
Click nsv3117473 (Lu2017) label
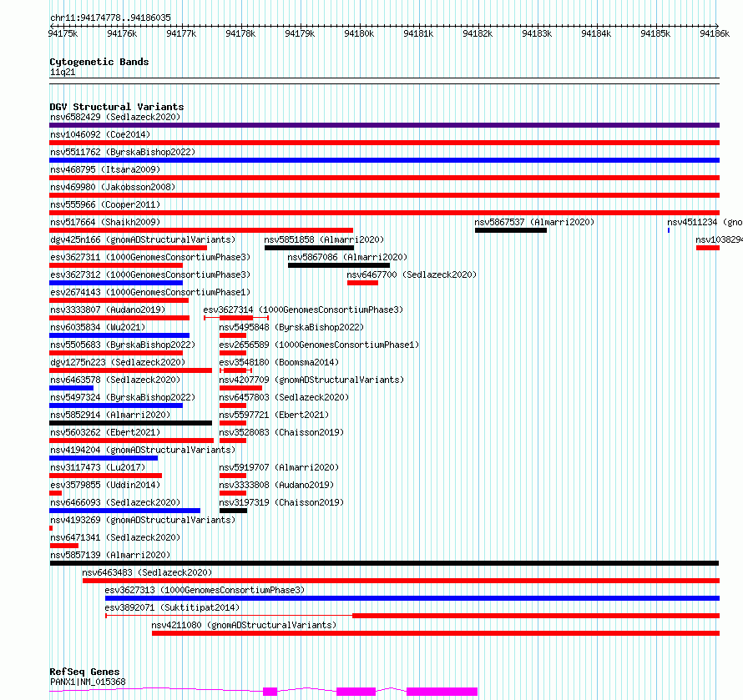pyautogui.click(x=98, y=467)
